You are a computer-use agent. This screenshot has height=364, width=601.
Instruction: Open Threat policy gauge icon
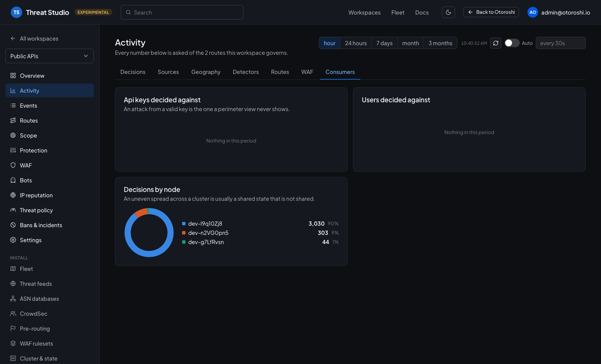[x=13, y=210]
